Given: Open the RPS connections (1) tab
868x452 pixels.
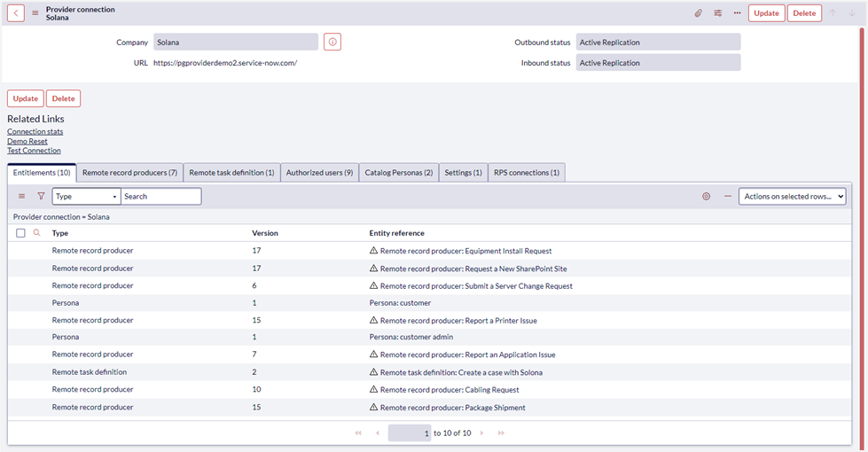Looking at the screenshot, I should point(527,173).
